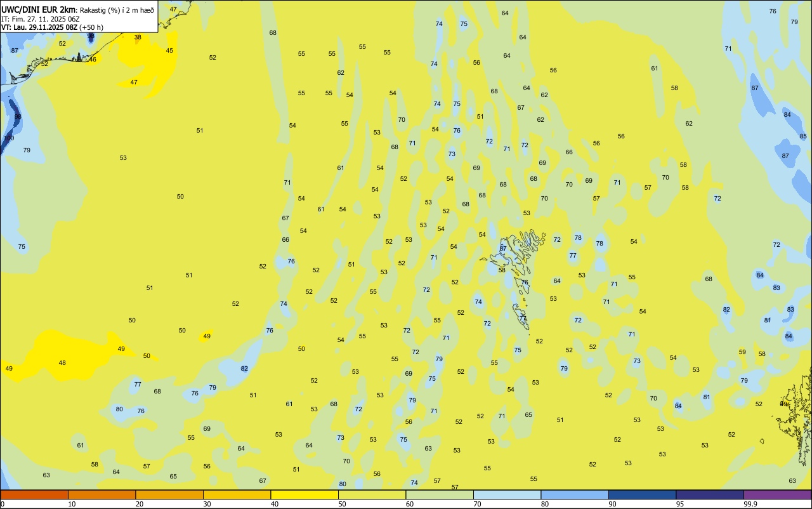Image resolution: width=812 pixels, height=509 pixels.
Task: Click the humidity value '45' in bright yellow area
Action: coord(169,50)
